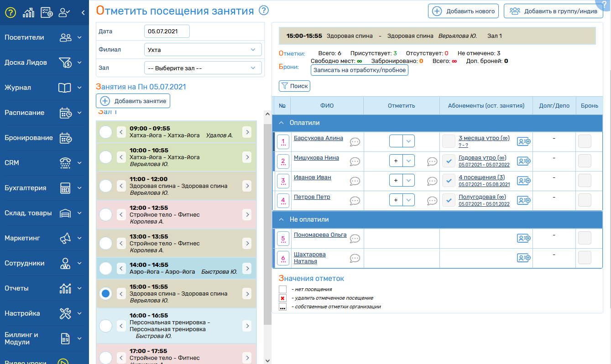
Task: Open the Филиал dropdown showing Ухта
Action: coord(203,49)
